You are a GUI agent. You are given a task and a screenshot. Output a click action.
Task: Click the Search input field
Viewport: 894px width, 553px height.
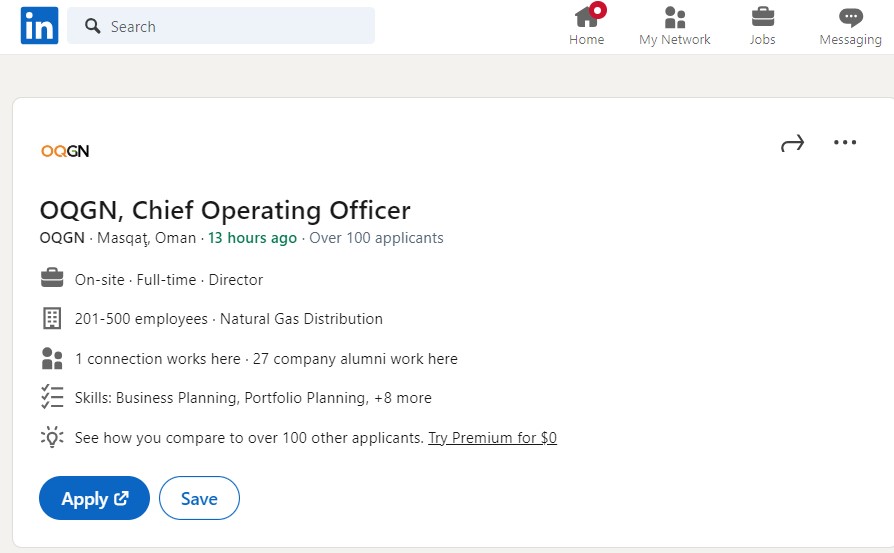tap(221, 26)
